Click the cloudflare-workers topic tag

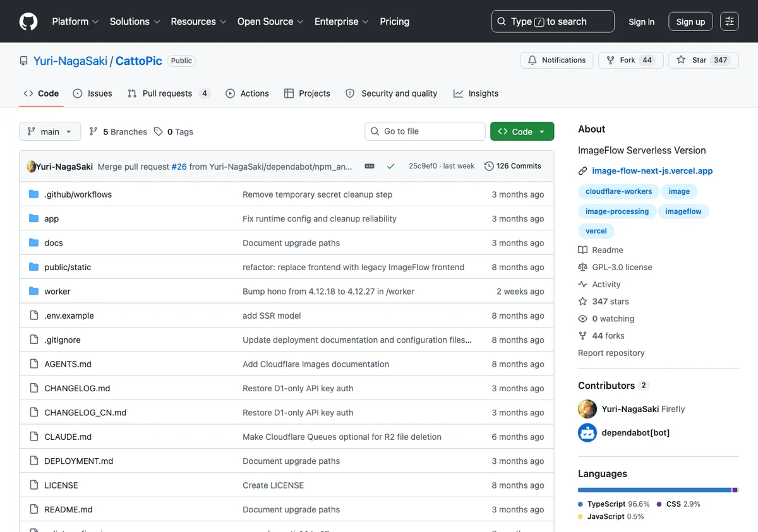click(x=619, y=191)
